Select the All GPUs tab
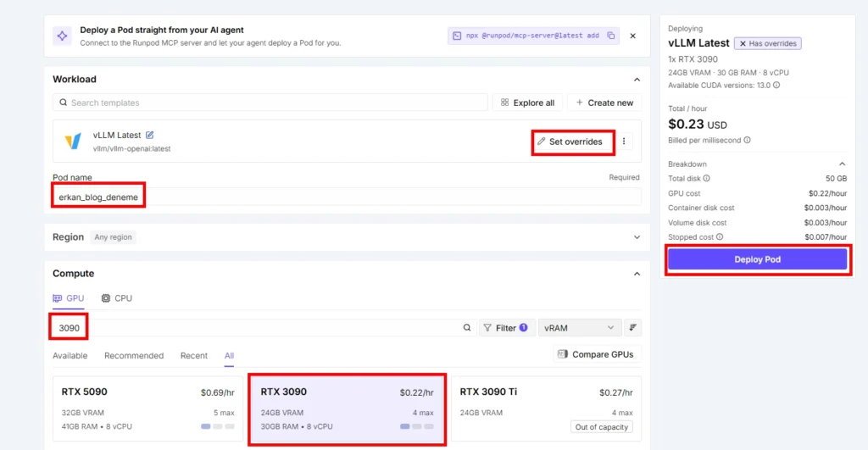 (x=229, y=355)
